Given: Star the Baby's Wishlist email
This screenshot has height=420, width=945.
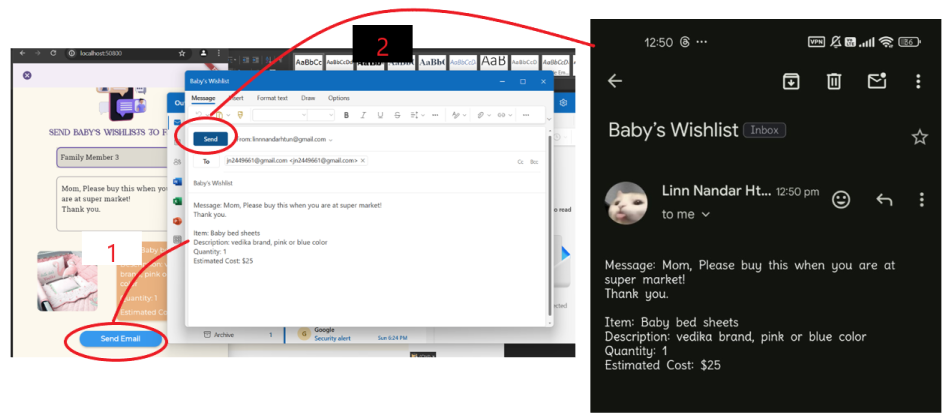Looking at the screenshot, I should (919, 137).
